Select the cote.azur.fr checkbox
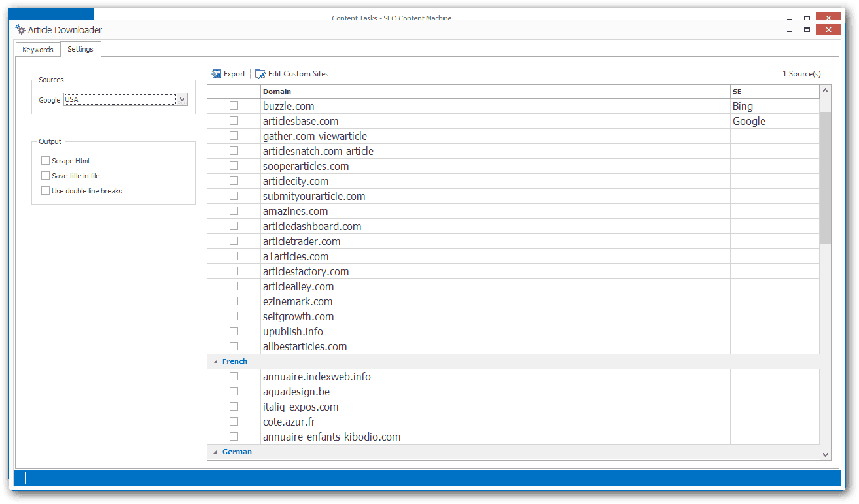 [x=234, y=422]
